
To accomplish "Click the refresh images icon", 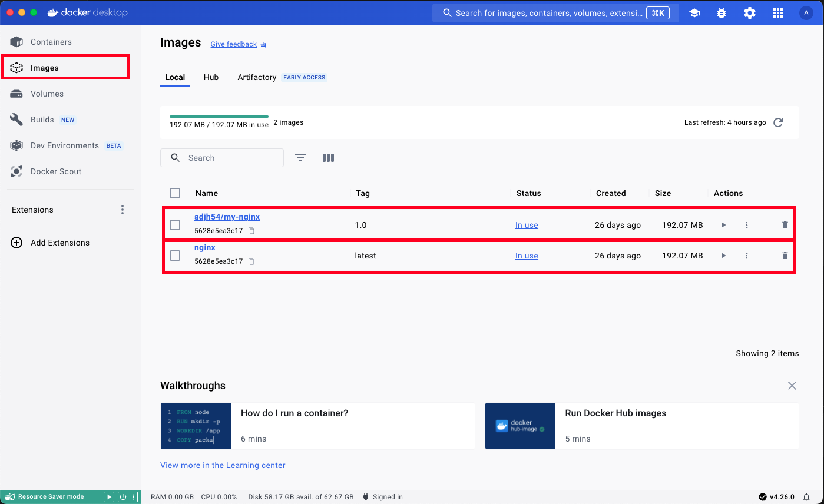I will click(778, 122).
